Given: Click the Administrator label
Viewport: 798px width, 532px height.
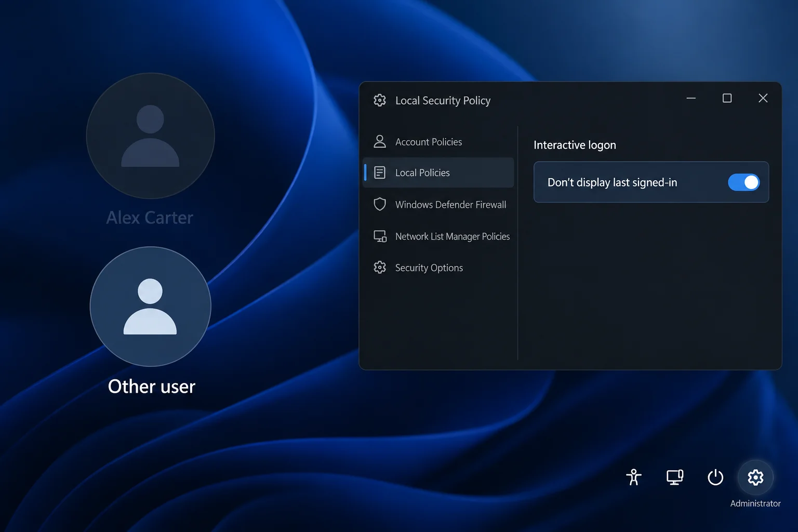Looking at the screenshot, I should click(755, 503).
